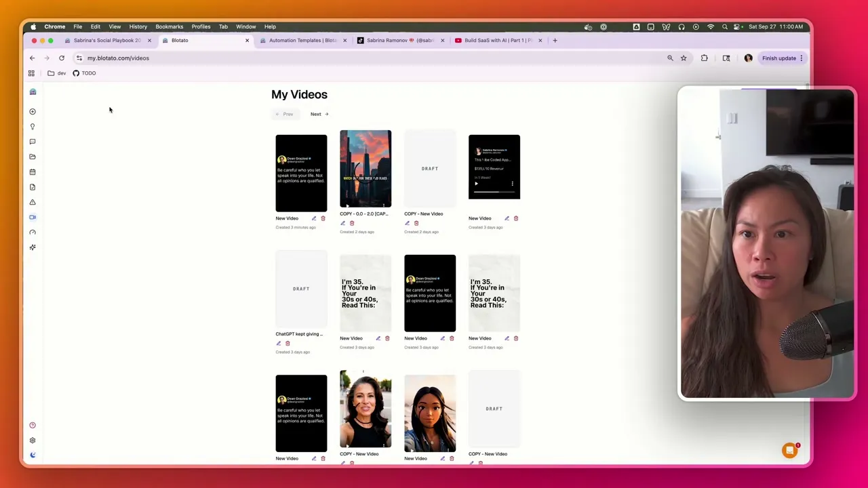Go to the Next page of videos

(x=319, y=114)
